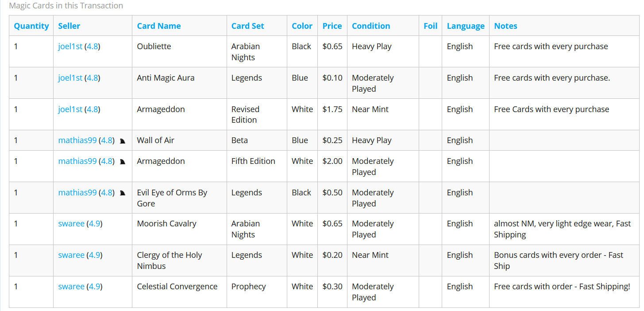The height and width of the screenshot is (311, 644).
Task: Sort by Card Set header
Action: pyautogui.click(x=247, y=26)
